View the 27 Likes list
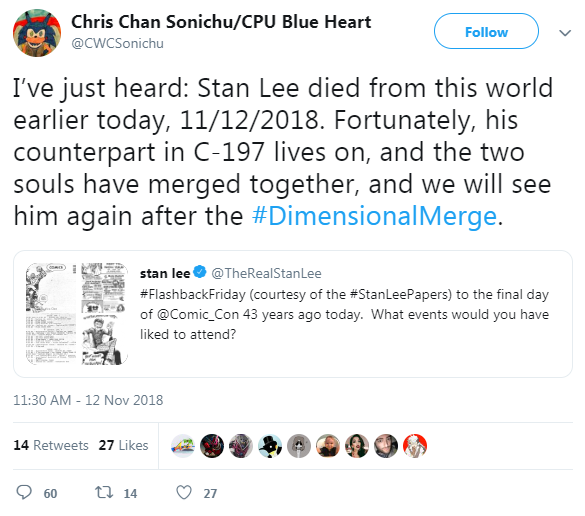 click(123, 445)
